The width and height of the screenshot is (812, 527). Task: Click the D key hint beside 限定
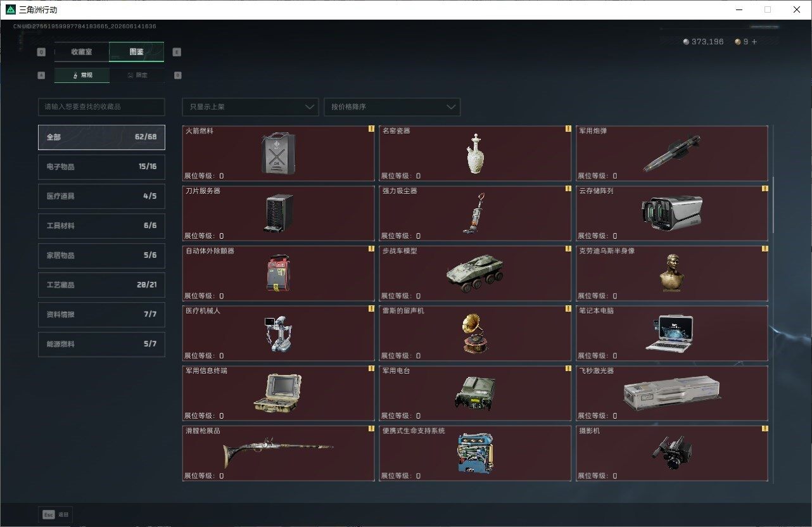(177, 75)
